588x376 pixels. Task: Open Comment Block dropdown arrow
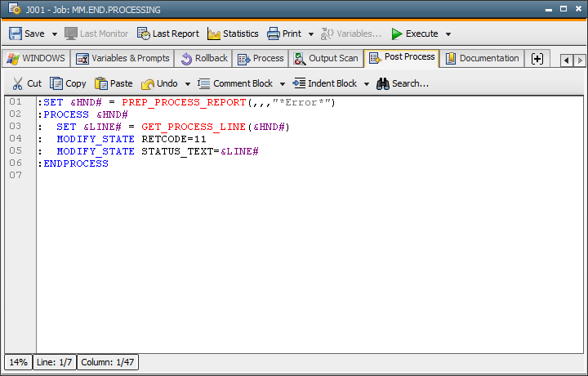coord(283,83)
